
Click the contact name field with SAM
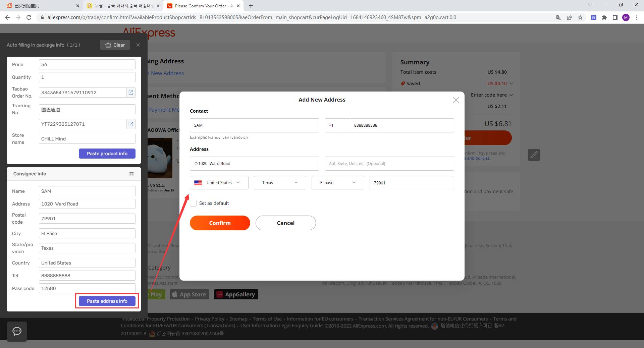pos(254,125)
